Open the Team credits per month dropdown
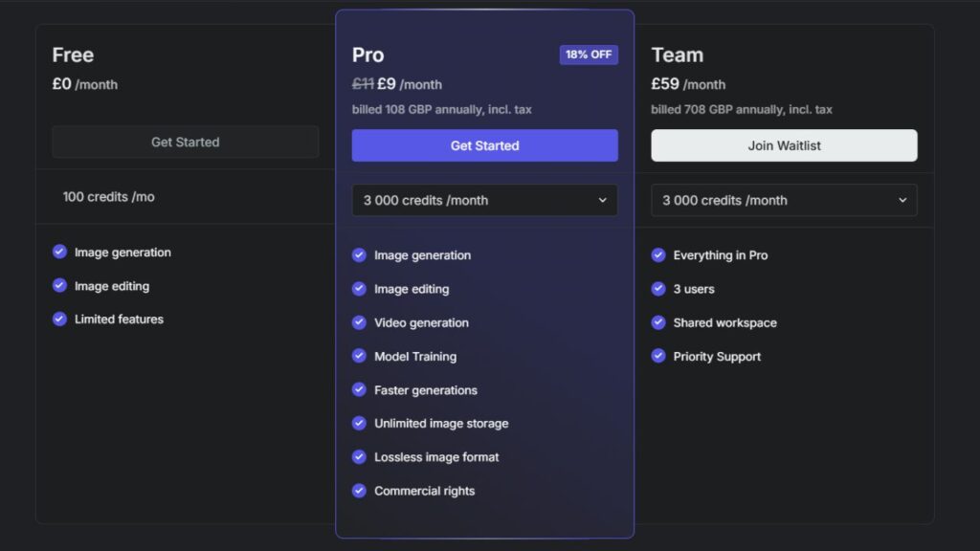Screen dimensions: 980x551 (x=784, y=201)
